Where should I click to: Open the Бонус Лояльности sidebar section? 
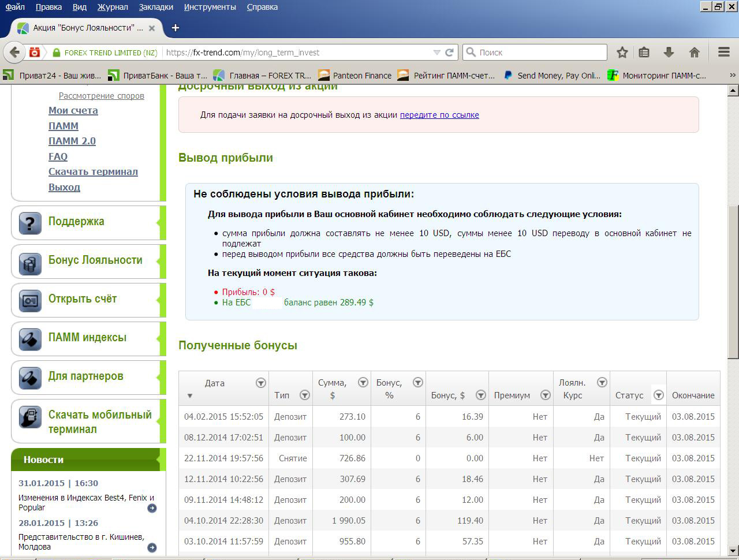pos(95,260)
